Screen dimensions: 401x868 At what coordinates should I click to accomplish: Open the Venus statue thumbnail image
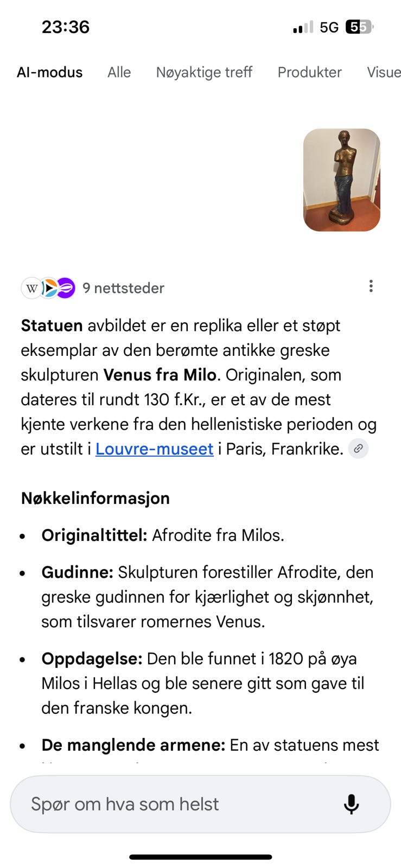(341, 180)
